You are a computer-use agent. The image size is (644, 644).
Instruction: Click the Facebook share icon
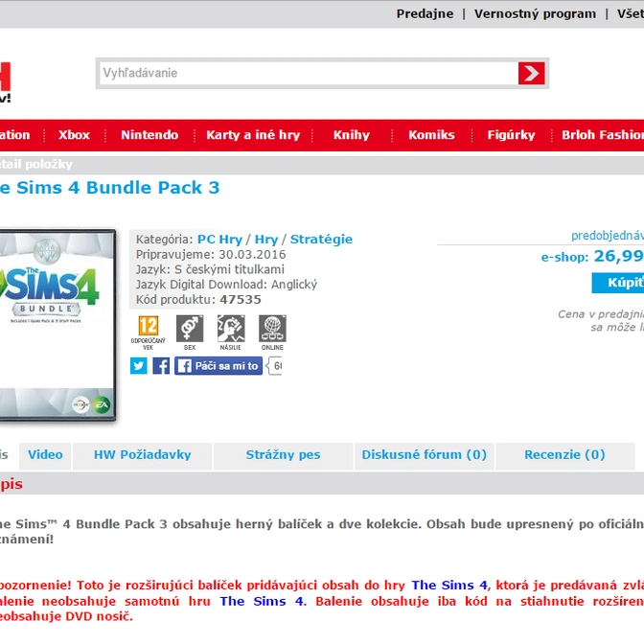161,365
